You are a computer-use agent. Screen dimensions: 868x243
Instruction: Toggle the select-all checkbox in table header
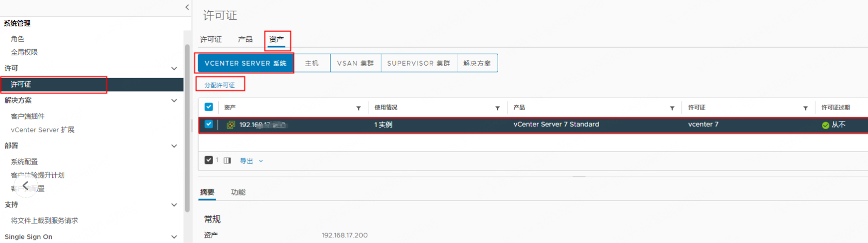pyautogui.click(x=208, y=107)
